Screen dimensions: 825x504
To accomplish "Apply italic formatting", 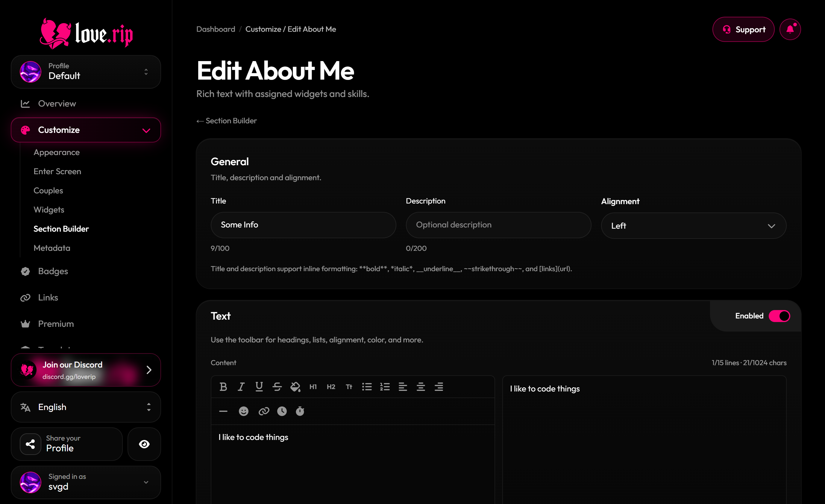I will pos(241,387).
